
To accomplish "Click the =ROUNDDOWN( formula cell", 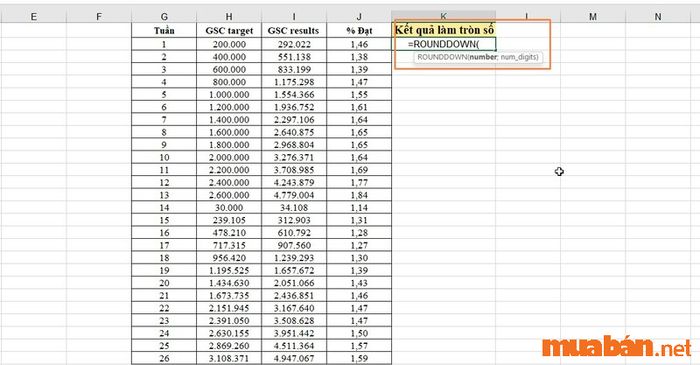I will (x=444, y=44).
